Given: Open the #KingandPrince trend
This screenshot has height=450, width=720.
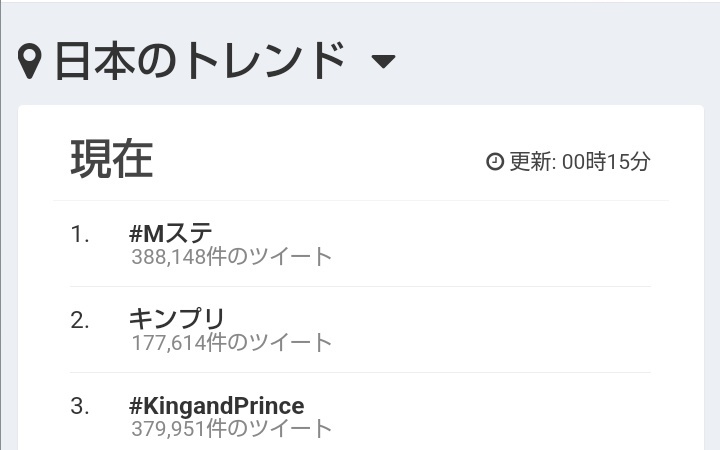Looking at the screenshot, I should click(x=217, y=406).
